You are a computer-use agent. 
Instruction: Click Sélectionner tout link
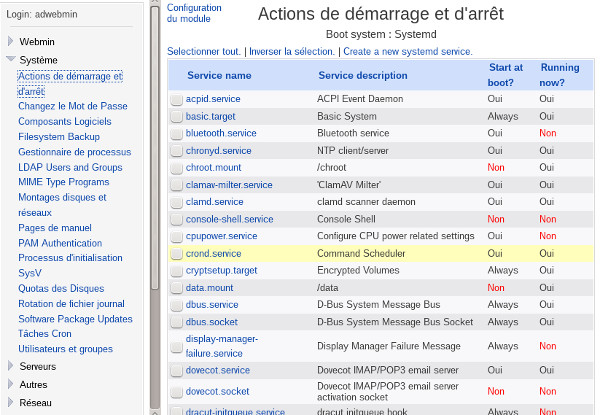pyautogui.click(x=204, y=51)
